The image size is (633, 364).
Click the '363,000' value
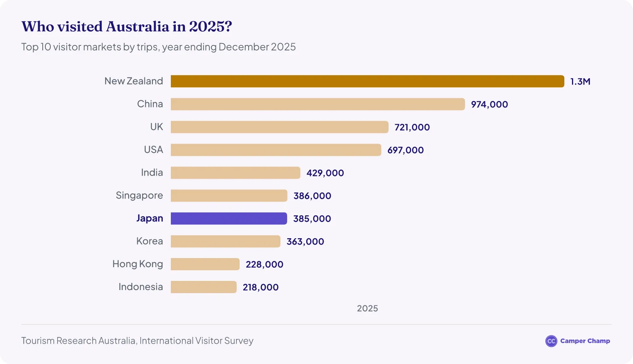coord(305,242)
